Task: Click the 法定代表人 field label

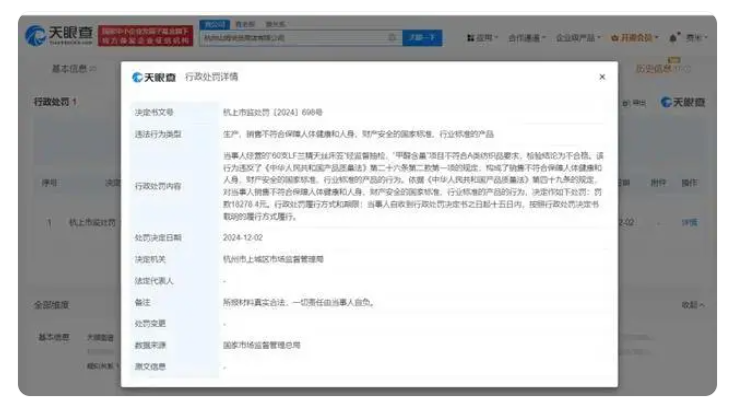Action: [154, 281]
